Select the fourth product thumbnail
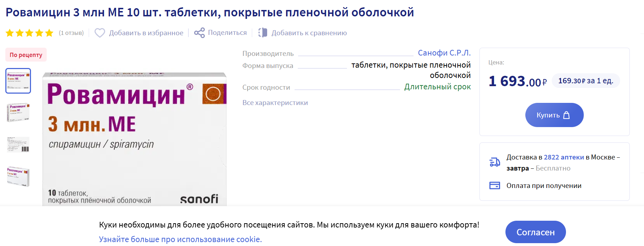Image resolution: width=644 pixels, height=246 pixels. pyautogui.click(x=18, y=176)
